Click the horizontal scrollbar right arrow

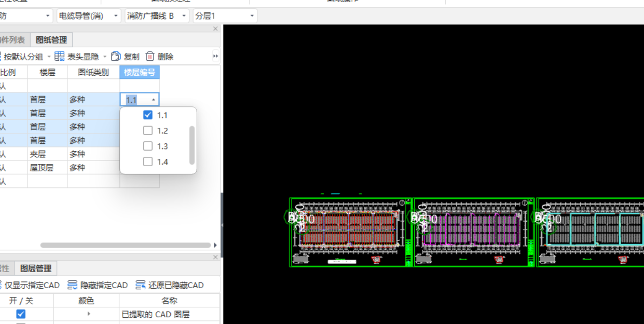(215, 245)
